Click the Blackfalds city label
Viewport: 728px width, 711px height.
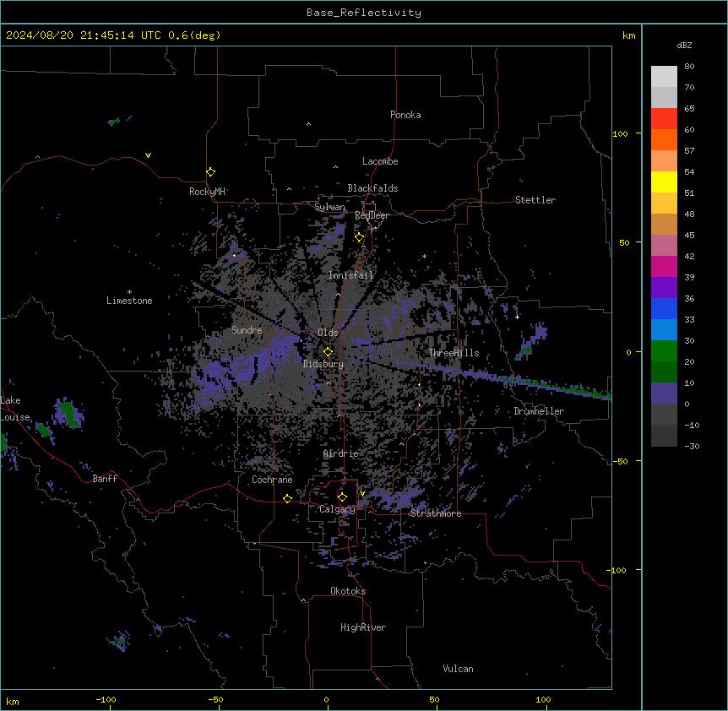click(372, 188)
